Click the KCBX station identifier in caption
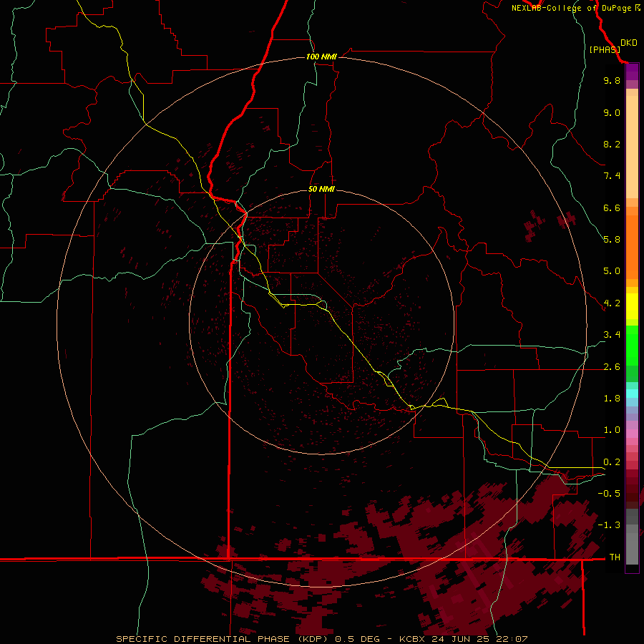The height and width of the screenshot is (644, 644). click(413, 639)
